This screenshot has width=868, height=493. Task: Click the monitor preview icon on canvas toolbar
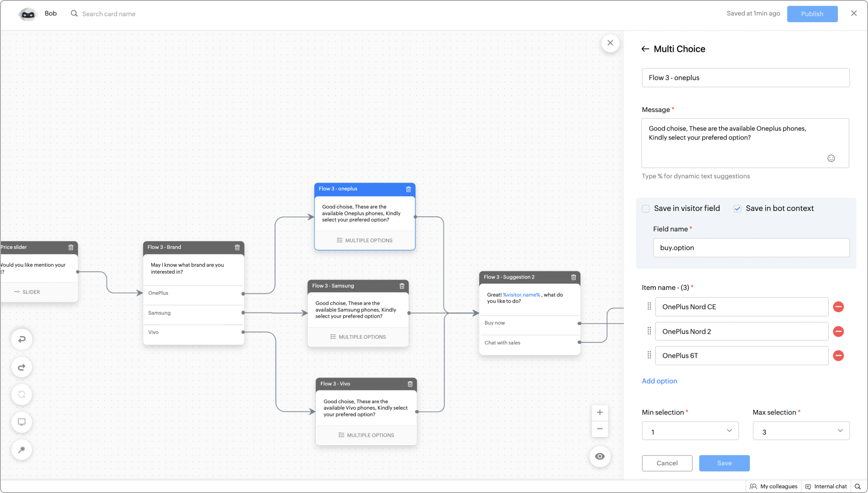(22, 422)
